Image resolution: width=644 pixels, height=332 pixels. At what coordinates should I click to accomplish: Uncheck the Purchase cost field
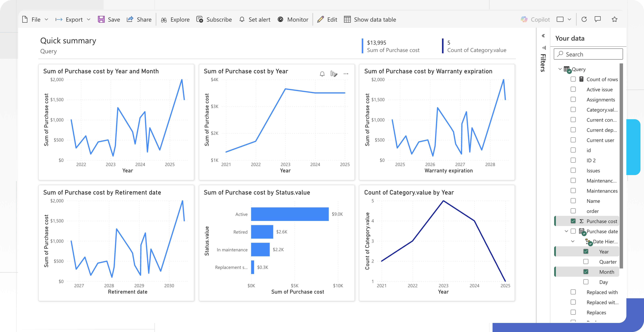pos(573,221)
